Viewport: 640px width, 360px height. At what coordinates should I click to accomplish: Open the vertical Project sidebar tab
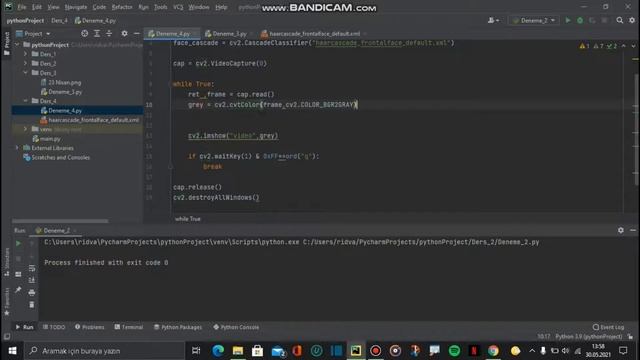tap(7, 44)
